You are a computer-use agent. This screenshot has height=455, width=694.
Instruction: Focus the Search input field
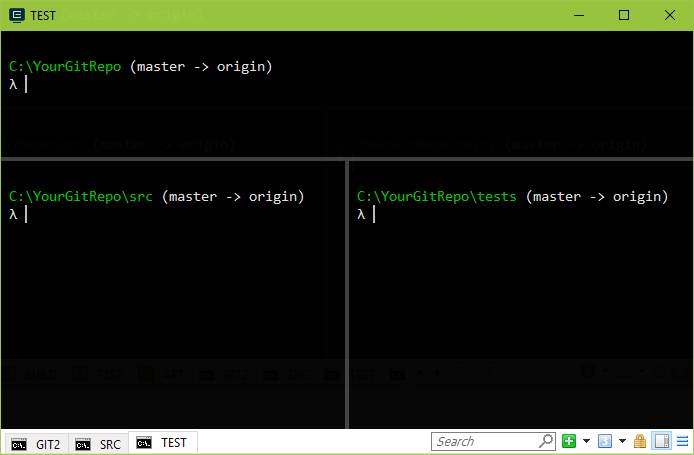pos(485,441)
